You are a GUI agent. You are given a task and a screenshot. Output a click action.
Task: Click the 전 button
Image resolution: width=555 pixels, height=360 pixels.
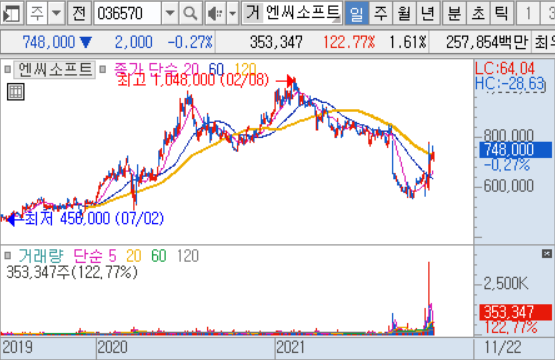(79, 13)
